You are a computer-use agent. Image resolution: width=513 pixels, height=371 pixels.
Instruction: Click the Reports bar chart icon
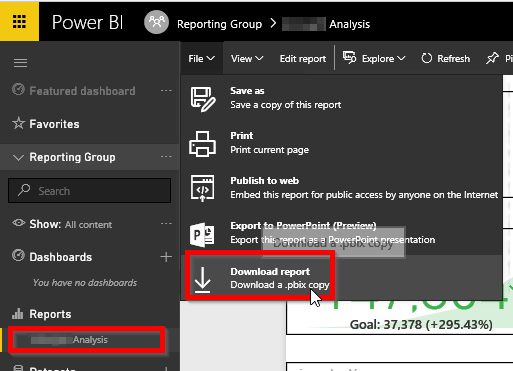coord(18,313)
